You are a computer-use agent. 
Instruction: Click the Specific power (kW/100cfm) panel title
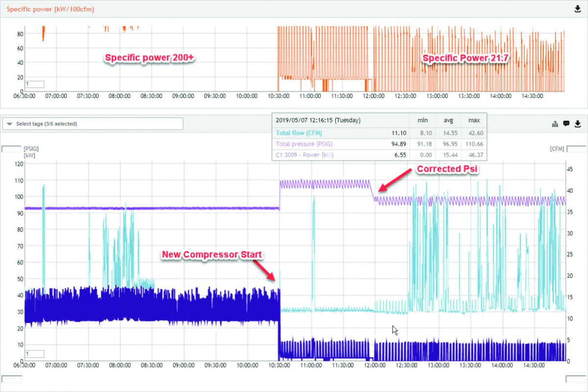(50, 9)
